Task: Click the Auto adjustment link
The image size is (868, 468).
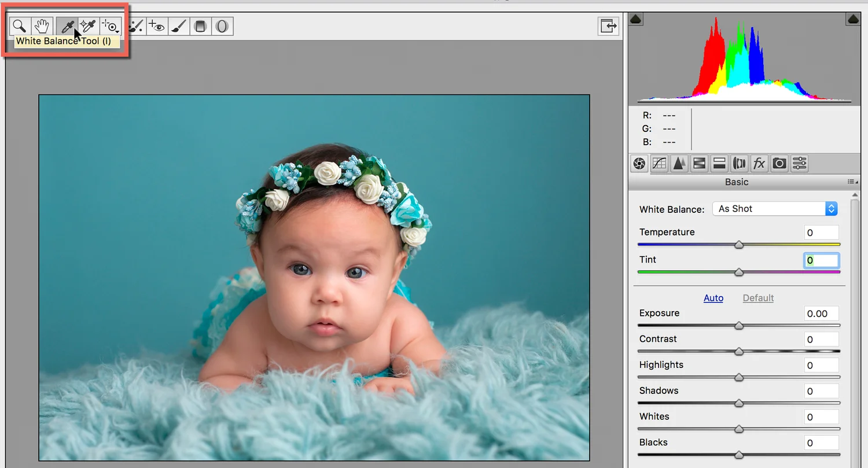Action: (713, 298)
